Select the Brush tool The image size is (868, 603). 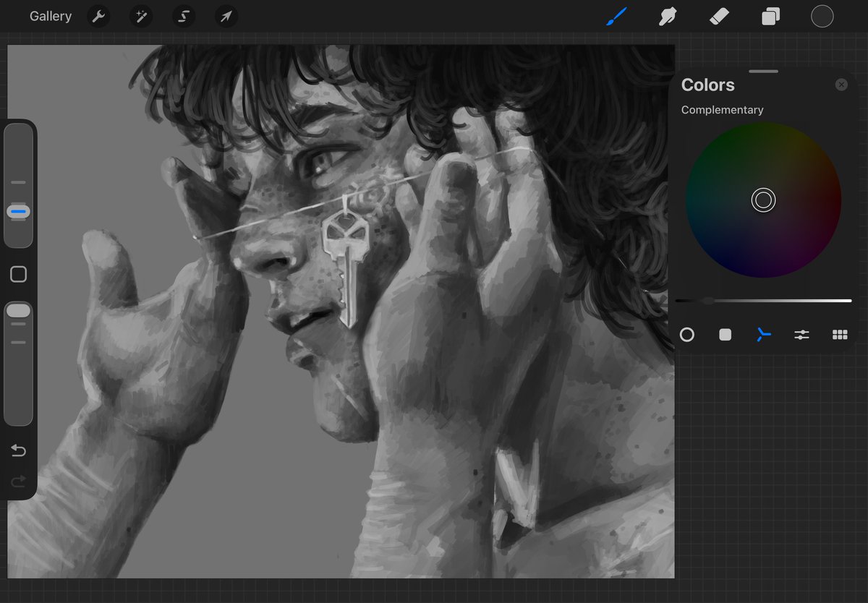617,17
